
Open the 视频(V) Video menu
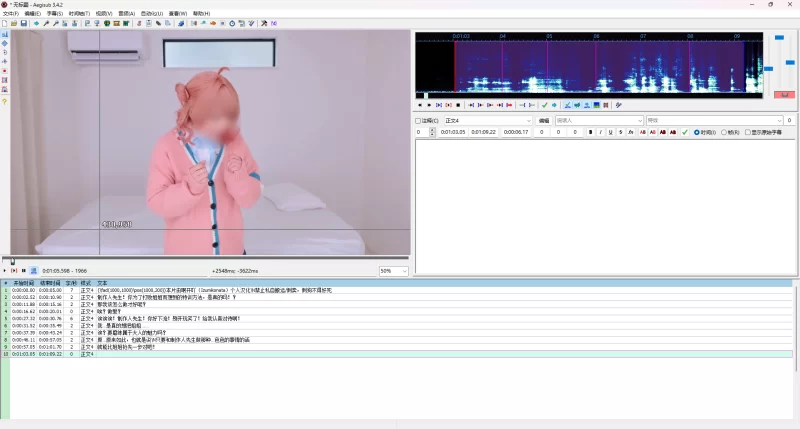pos(104,13)
